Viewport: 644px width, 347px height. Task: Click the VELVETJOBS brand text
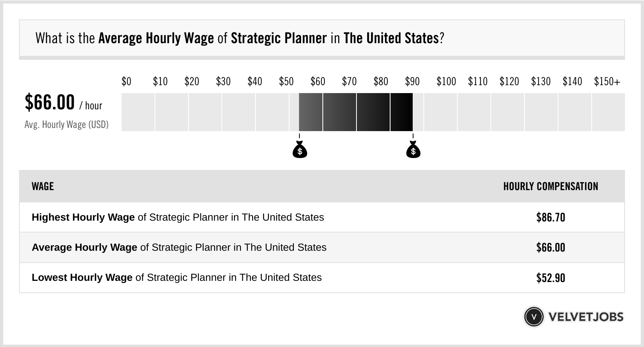click(586, 317)
